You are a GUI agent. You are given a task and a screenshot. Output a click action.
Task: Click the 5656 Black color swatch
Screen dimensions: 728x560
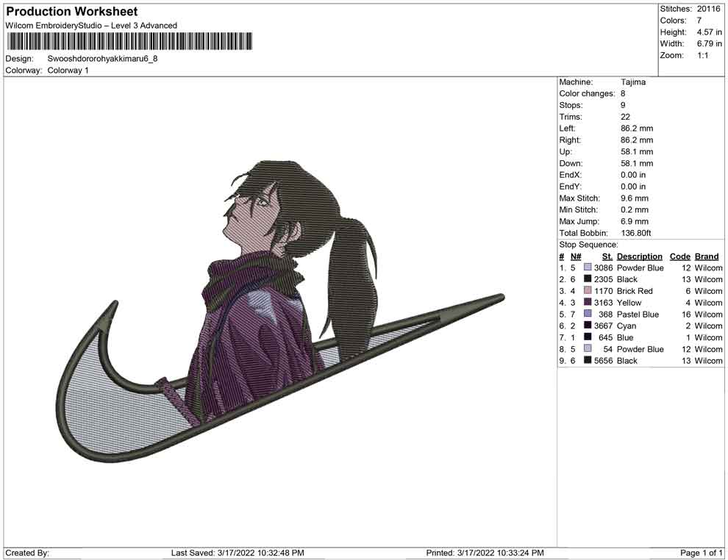[588, 361]
